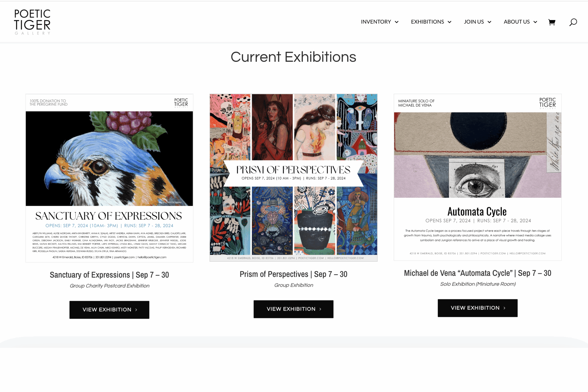View the Automata Cycle exhibition button

click(477, 308)
